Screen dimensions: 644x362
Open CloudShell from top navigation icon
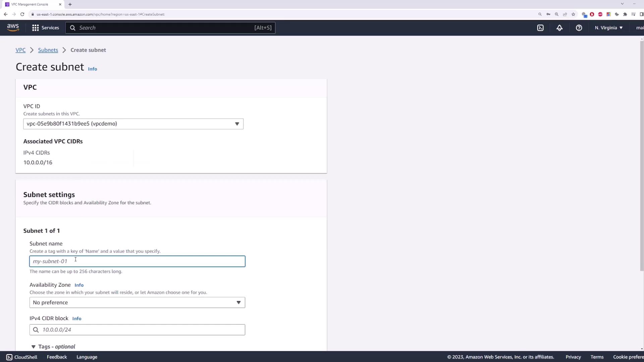click(x=540, y=28)
